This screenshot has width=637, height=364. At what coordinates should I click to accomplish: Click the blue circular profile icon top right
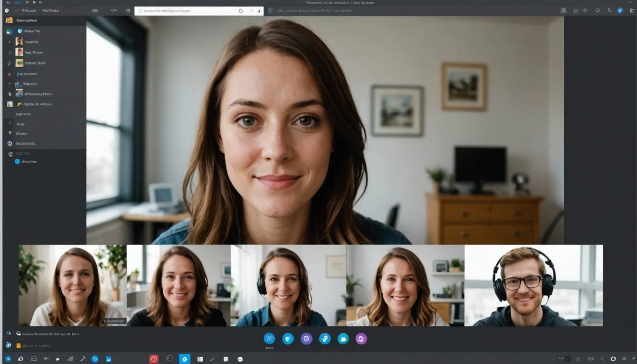(620, 11)
